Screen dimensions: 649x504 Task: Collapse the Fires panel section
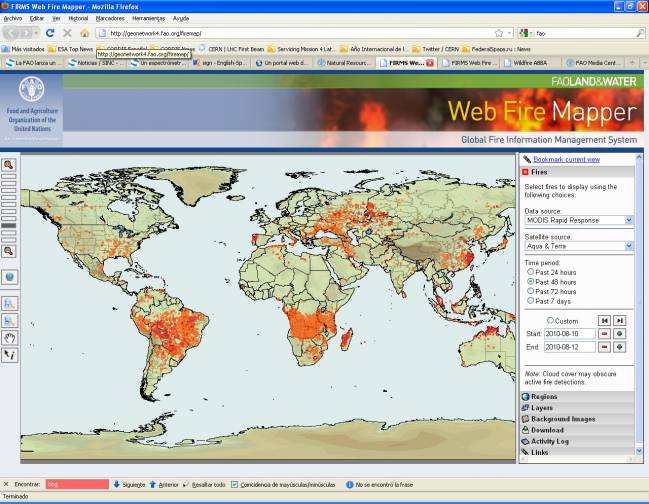pyautogui.click(x=577, y=172)
